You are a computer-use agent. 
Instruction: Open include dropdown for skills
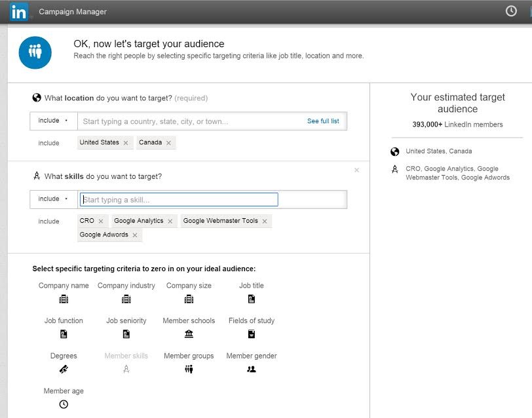pos(53,199)
